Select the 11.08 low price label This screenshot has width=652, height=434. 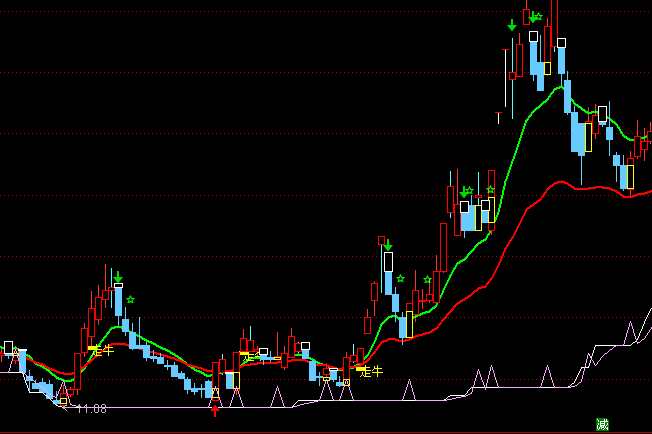(92, 409)
